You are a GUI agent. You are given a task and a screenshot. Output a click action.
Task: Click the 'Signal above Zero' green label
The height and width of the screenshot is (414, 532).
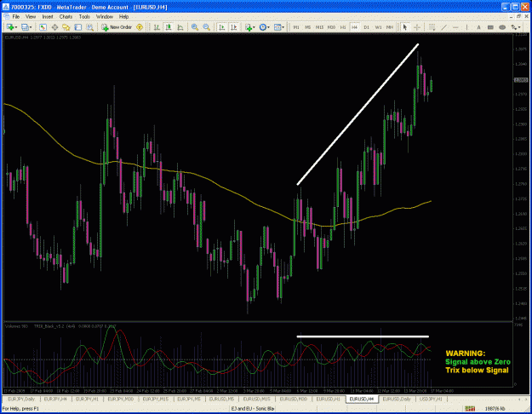coord(478,362)
